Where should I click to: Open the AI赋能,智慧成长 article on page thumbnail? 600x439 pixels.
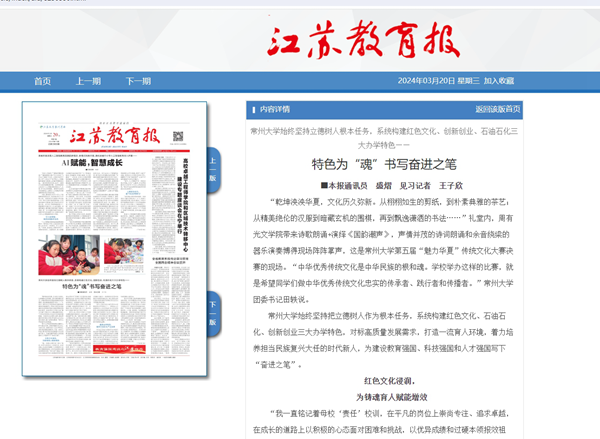[x=92, y=163]
